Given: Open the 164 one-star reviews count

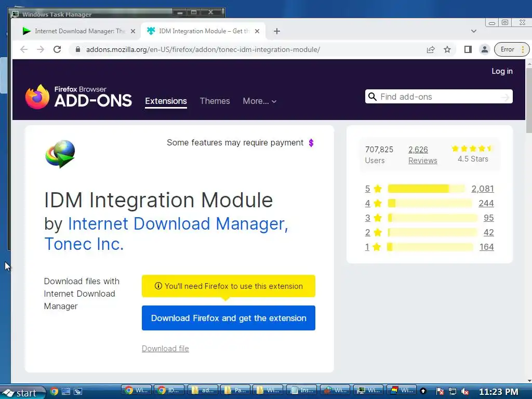Looking at the screenshot, I should 486,247.
